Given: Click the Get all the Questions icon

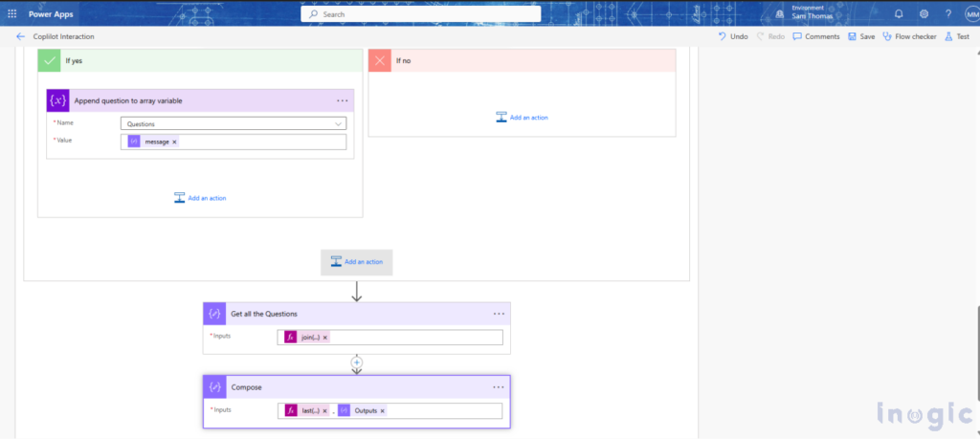Looking at the screenshot, I should coord(214,314).
